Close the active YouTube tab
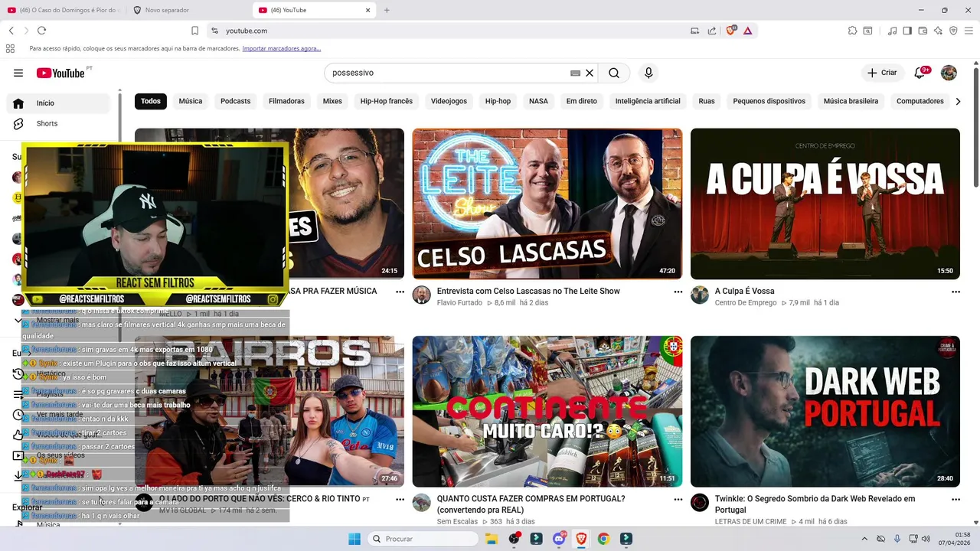 (368, 10)
